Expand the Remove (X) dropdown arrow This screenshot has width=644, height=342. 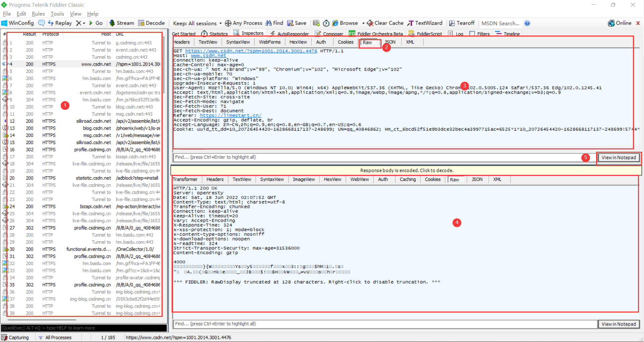(84, 23)
